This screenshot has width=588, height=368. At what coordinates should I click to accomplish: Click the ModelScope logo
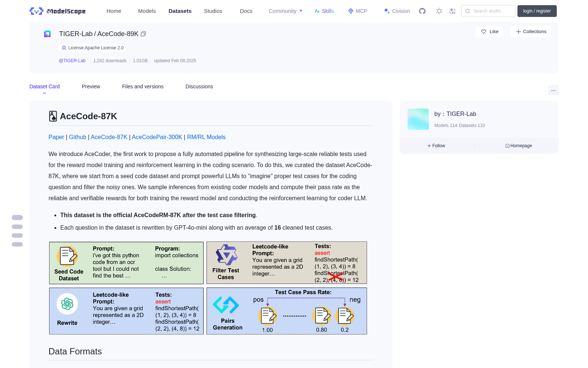pos(58,11)
